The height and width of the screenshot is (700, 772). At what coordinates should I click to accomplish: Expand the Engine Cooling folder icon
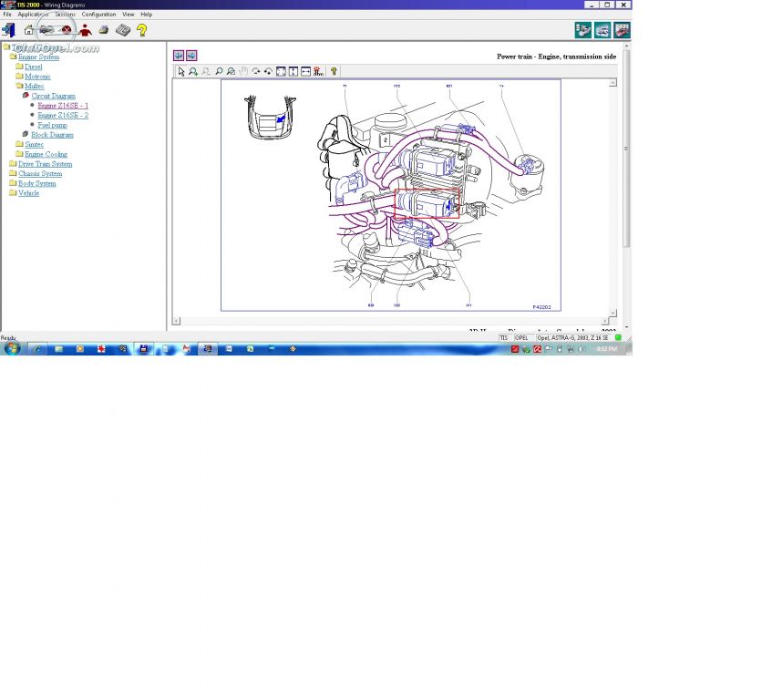coord(20,154)
